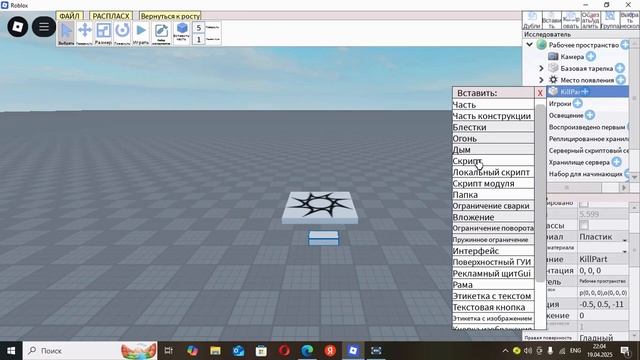
Task: Insert Часть from the list
Action: point(493,105)
